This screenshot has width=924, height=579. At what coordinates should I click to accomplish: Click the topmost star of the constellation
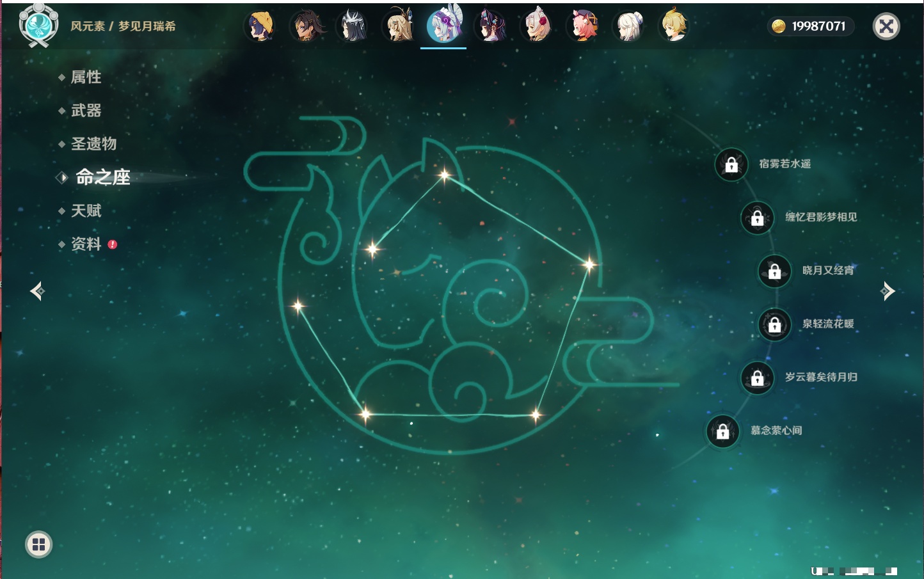point(444,174)
